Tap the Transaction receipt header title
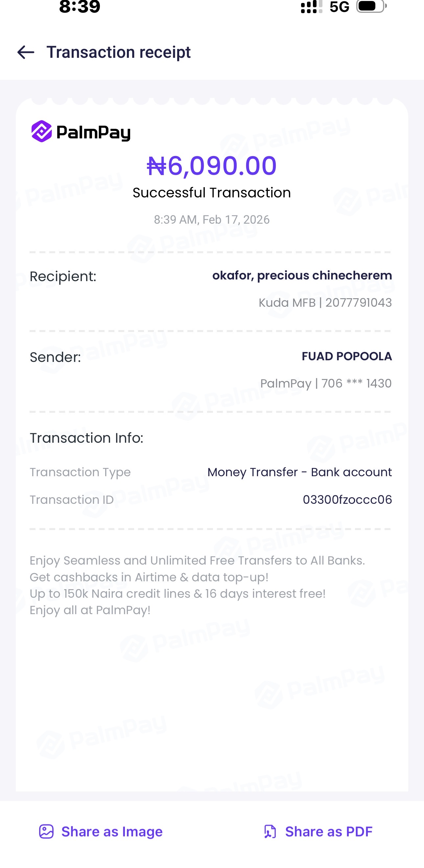 pyautogui.click(x=118, y=53)
